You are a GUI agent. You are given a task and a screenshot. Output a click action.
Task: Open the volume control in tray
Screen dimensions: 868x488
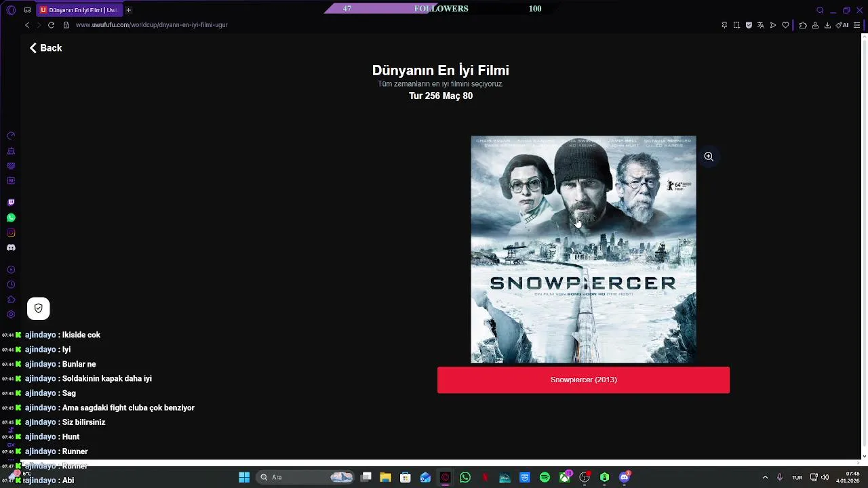825,477
